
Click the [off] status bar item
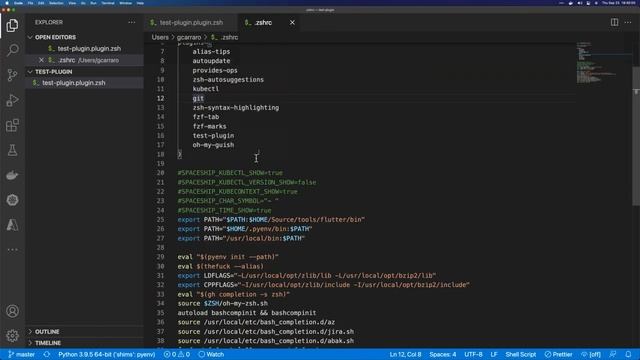591,354
